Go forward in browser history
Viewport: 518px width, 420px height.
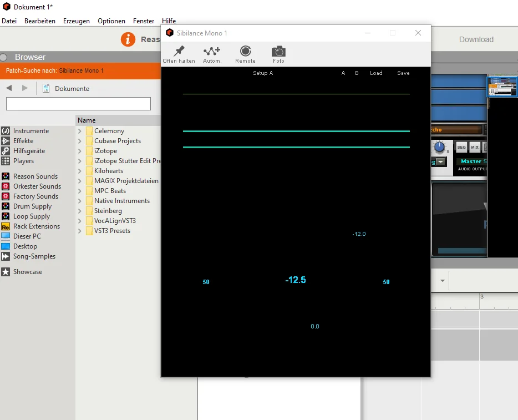pyautogui.click(x=25, y=88)
